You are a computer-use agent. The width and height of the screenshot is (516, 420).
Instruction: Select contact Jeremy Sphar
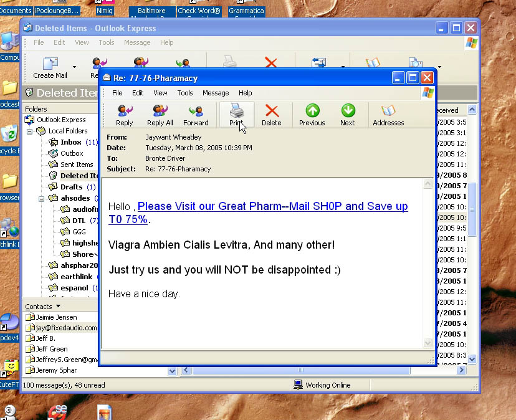(x=51, y=370)
